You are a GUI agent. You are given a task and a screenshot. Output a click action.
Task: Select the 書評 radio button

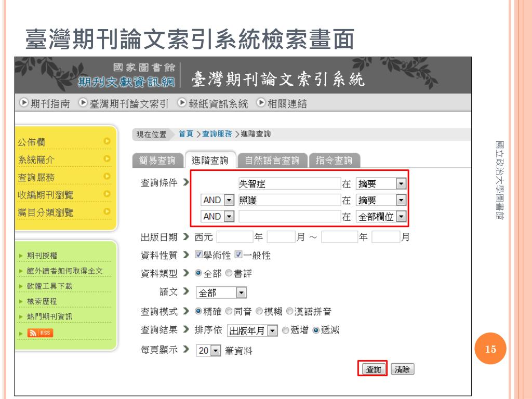pos(229,273)
